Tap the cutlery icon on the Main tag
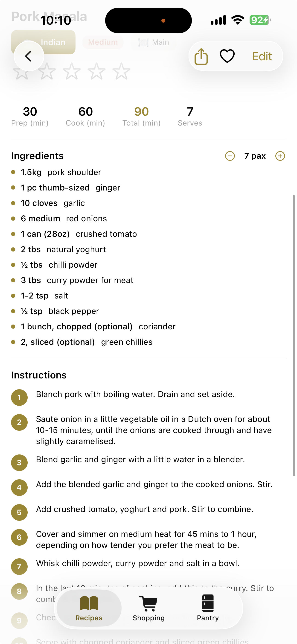Image resolution: width=297 pixels, height=644 pixels. (143, 42)
